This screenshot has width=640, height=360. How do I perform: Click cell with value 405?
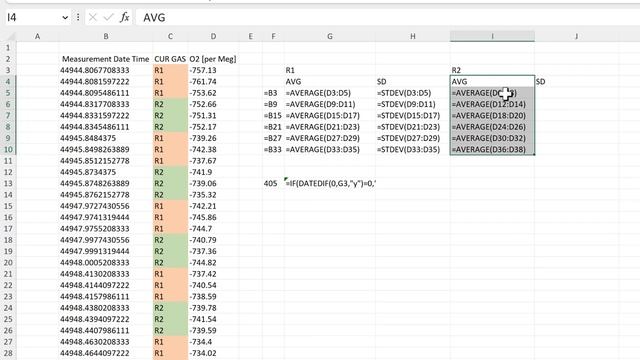[273, 183]
